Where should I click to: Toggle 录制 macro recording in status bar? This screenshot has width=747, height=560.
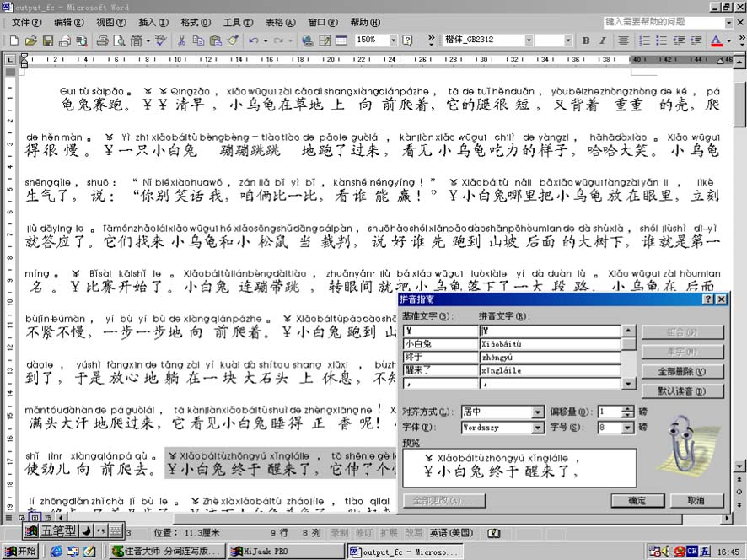[x=339, y=533]
